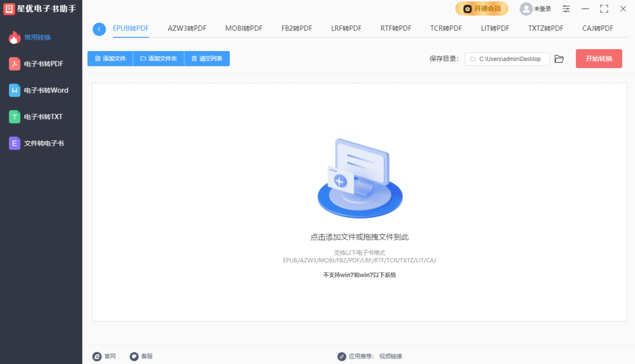Screen dimensions: 635x364
Task: Switch to TCR转PDF tab
Action: pos(446,29)
